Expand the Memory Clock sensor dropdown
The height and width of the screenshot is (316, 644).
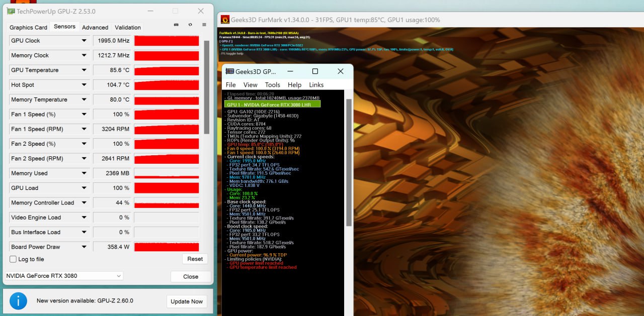[x=84, y=55]
